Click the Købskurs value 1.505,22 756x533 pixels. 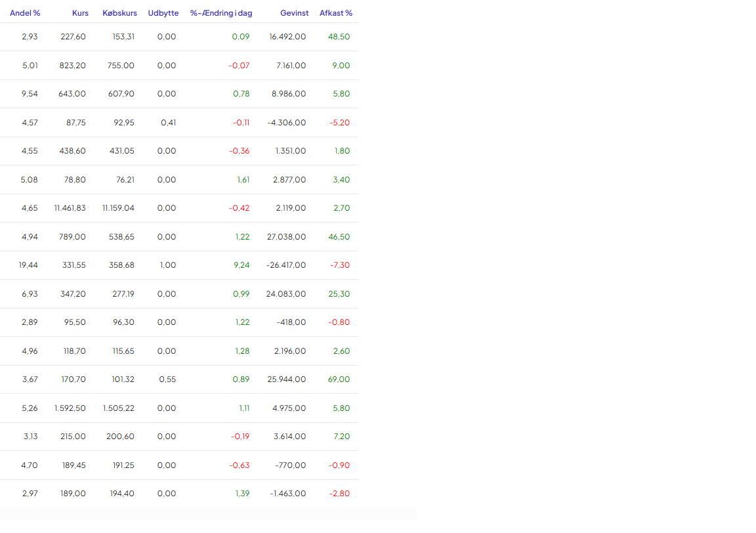click(118, 408)
